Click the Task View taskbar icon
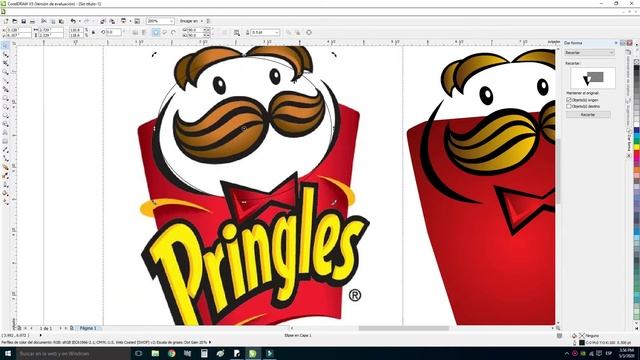This screenshot has height=360, width=640. pos(139,353)
